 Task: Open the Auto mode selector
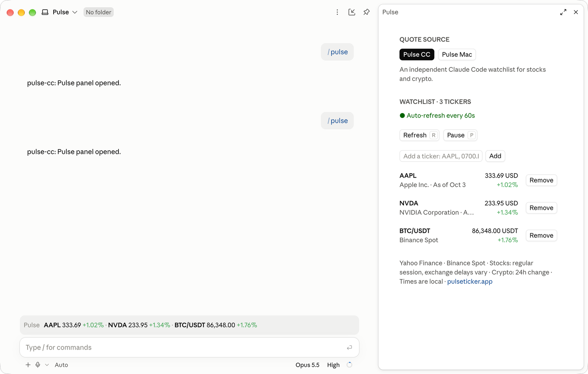(61, 365)
